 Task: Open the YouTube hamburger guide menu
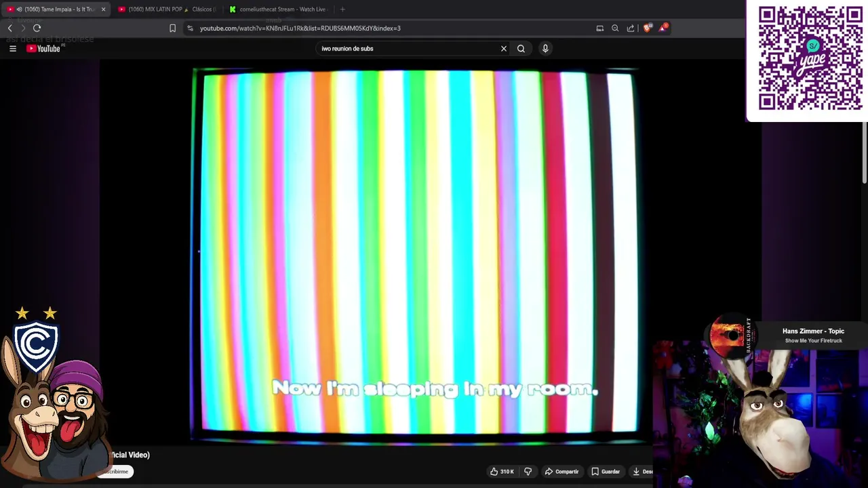pyautogui.click(x=12, y=49)
